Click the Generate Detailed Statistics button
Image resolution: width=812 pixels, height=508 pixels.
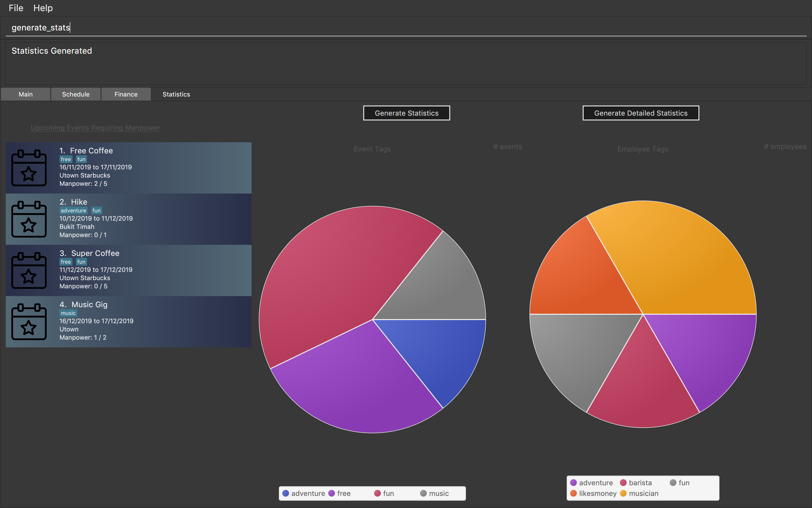tap(641, 113)
